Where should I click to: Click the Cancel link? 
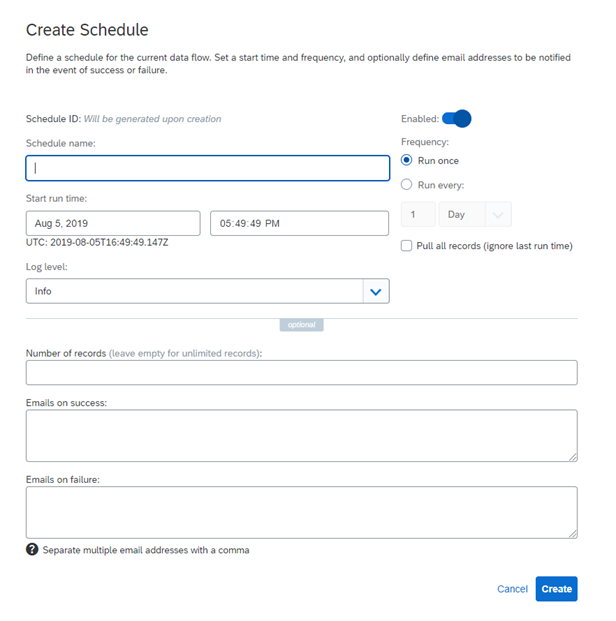click(x=512, y=589)
